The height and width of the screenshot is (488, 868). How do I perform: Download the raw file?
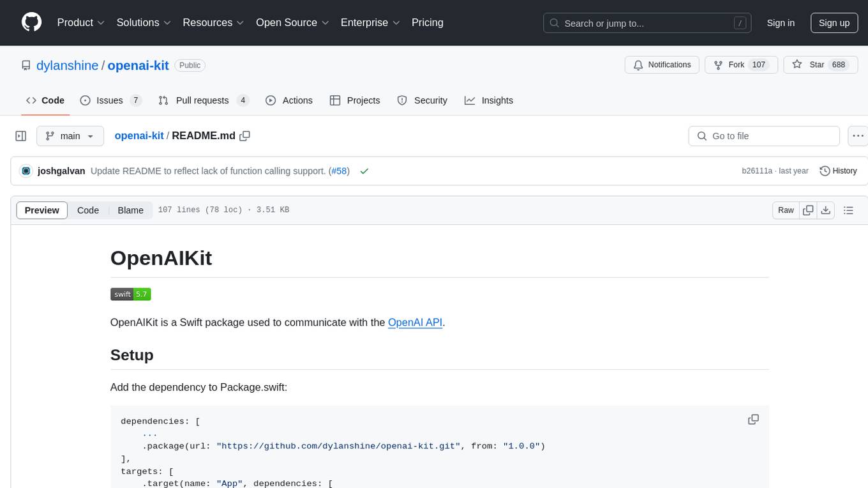click(x=826, y=210)
